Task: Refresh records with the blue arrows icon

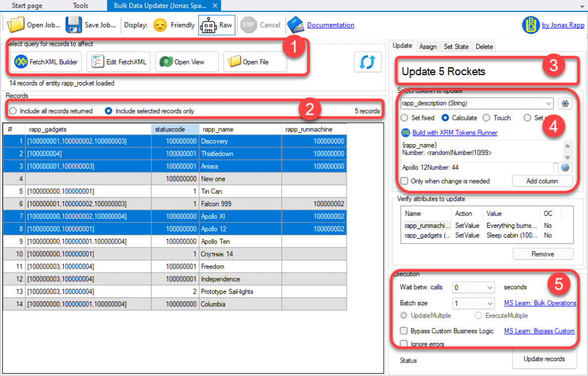Action: [367, 62]
